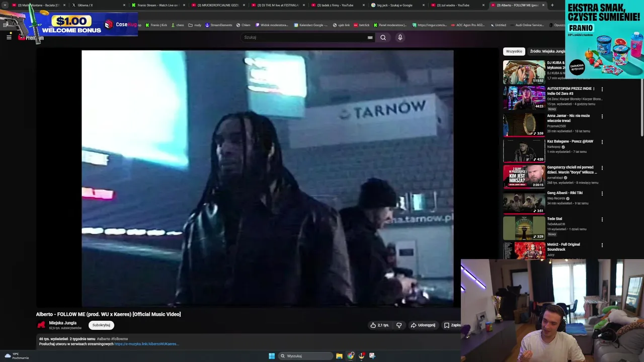
Task: Open the Miejska Jungla channel name link
Action: pos(63,323)
